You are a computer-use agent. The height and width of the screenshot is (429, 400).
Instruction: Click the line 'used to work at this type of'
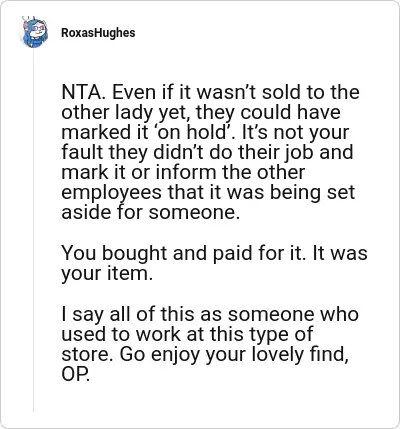(x=187, y=334)
